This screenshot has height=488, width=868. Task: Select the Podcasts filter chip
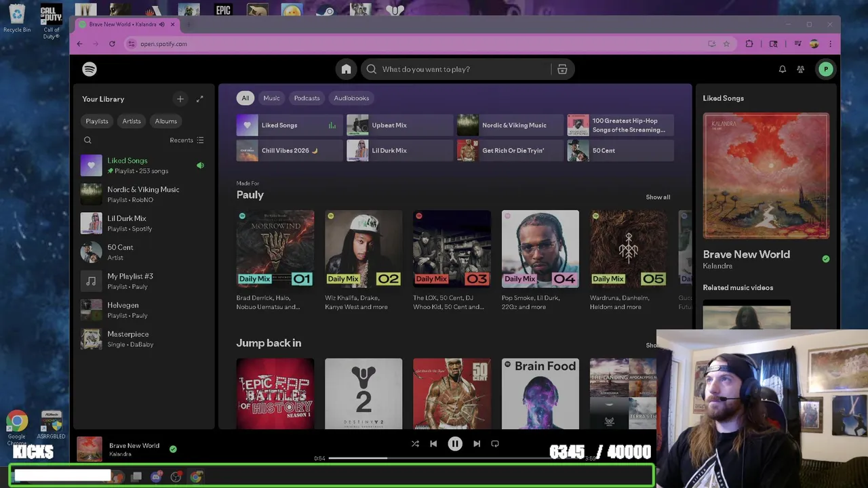tap(307, 98)
